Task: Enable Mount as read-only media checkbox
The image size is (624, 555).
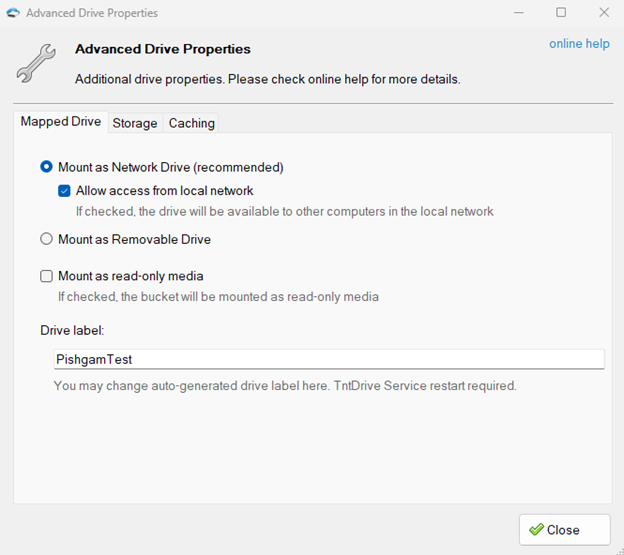Action: click(46, 276)
